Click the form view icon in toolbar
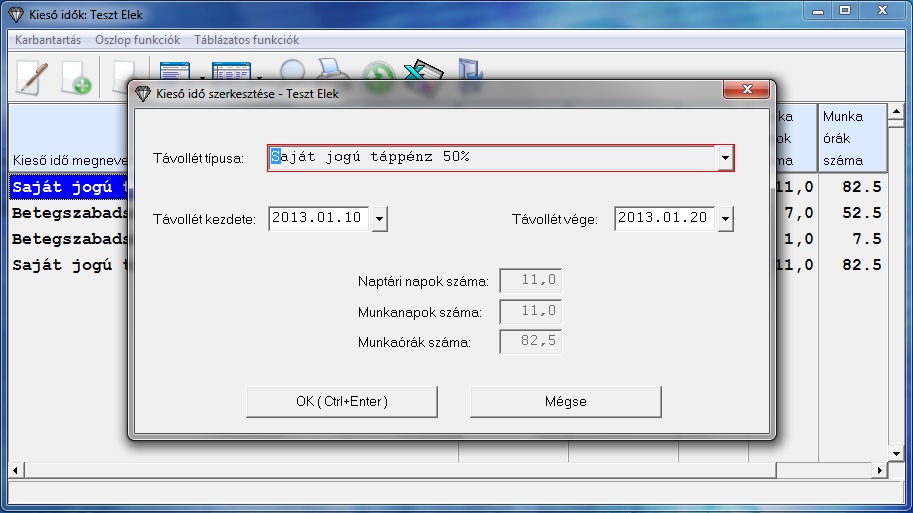 coord(175,71)
